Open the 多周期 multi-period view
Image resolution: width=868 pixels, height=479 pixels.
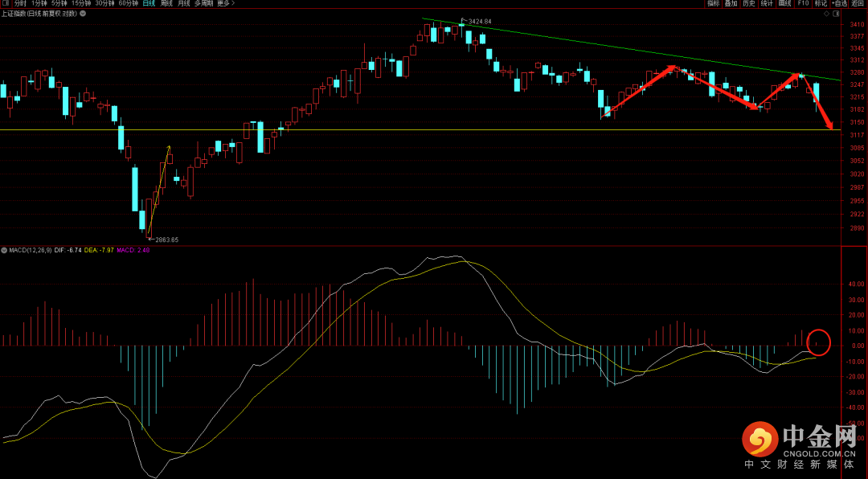[x=203, y=3]
